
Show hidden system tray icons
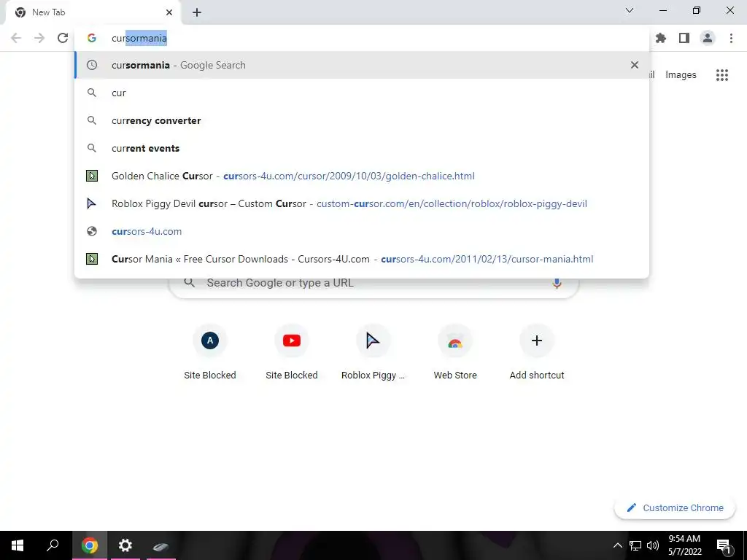point(617,545)
